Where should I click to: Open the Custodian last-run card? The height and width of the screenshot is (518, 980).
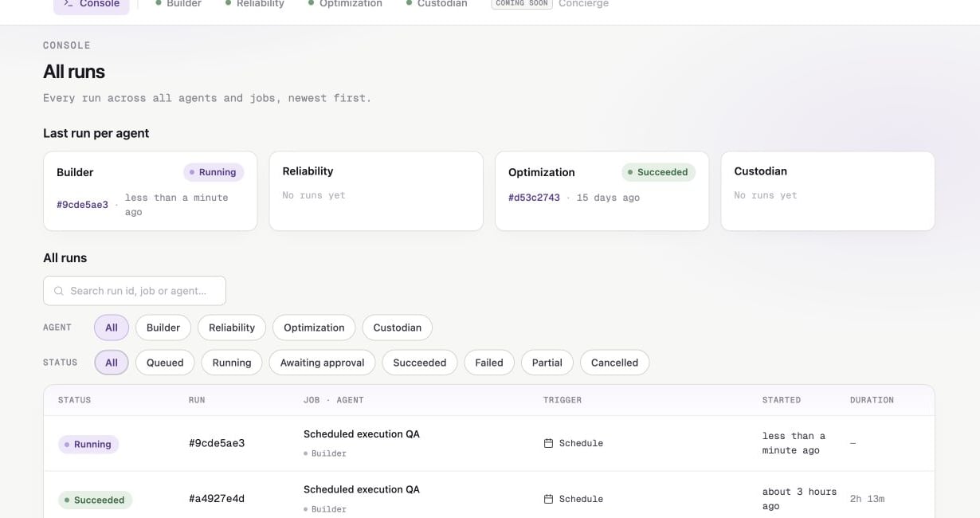click(828, 191)
